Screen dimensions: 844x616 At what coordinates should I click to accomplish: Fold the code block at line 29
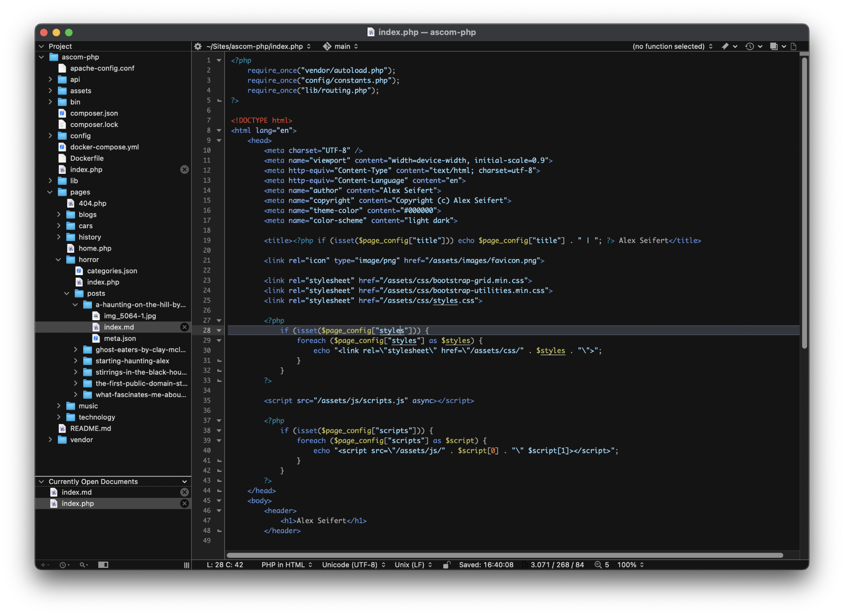[x=219, y=340]
